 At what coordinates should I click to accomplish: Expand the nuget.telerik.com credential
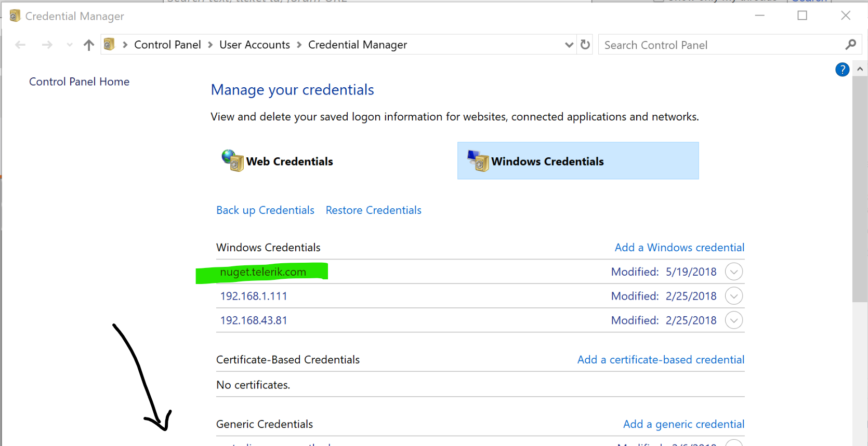(x=733, y=272)
